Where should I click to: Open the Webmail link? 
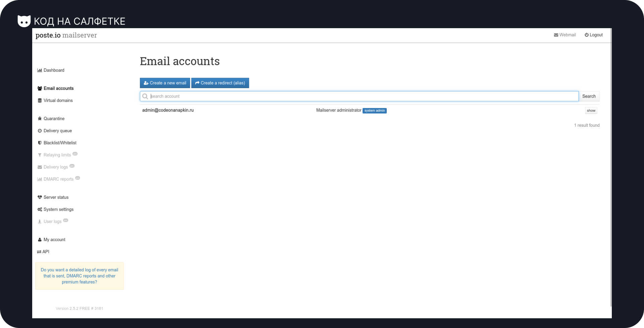[565, 35]
